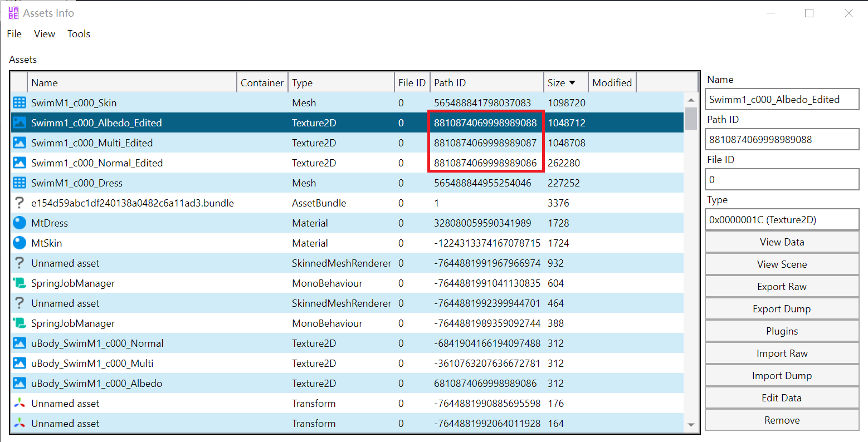Click the Remove button
868x442 pixels.
[x=782, y=420]
